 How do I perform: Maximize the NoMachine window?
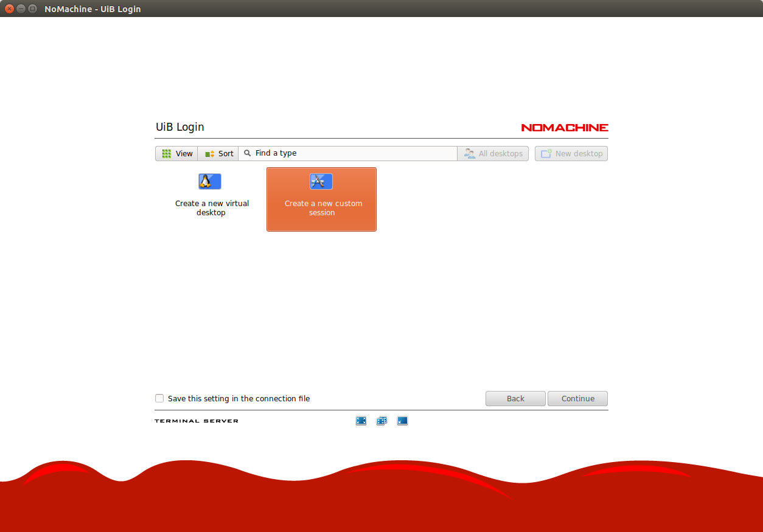point(32,9)
